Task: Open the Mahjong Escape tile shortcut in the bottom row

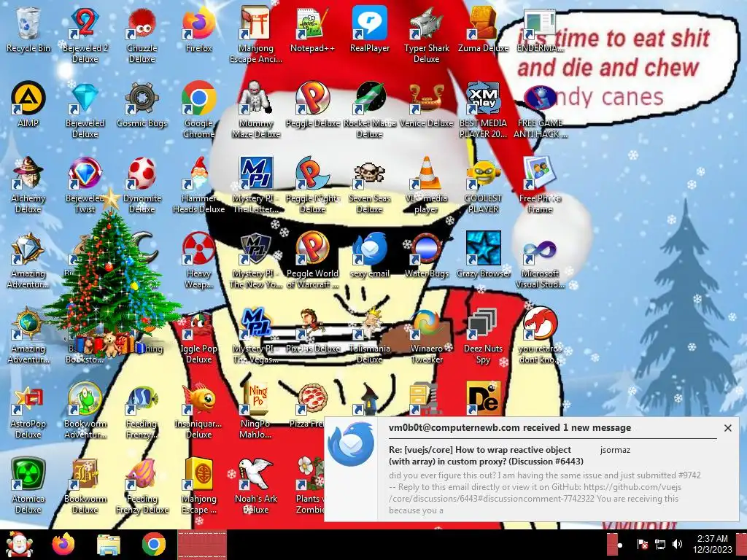Action: click(x=198, y=486)
